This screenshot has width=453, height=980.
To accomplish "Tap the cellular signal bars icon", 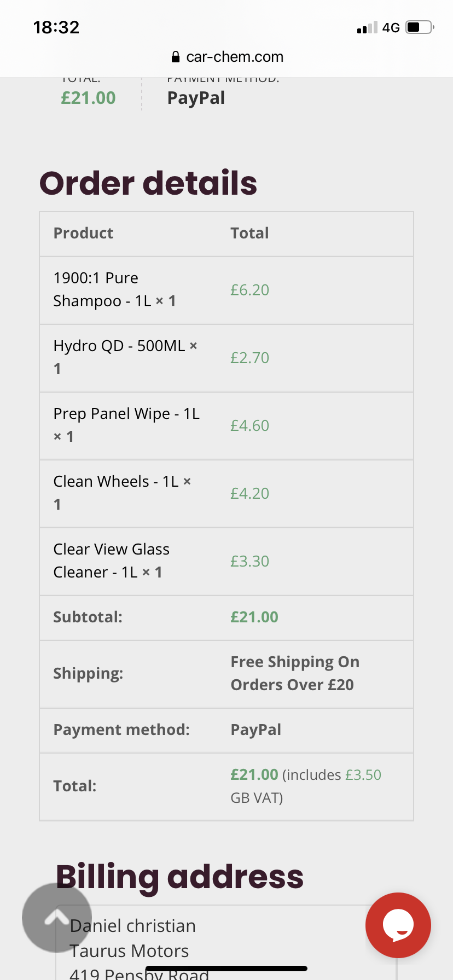I will pos(367,27).
